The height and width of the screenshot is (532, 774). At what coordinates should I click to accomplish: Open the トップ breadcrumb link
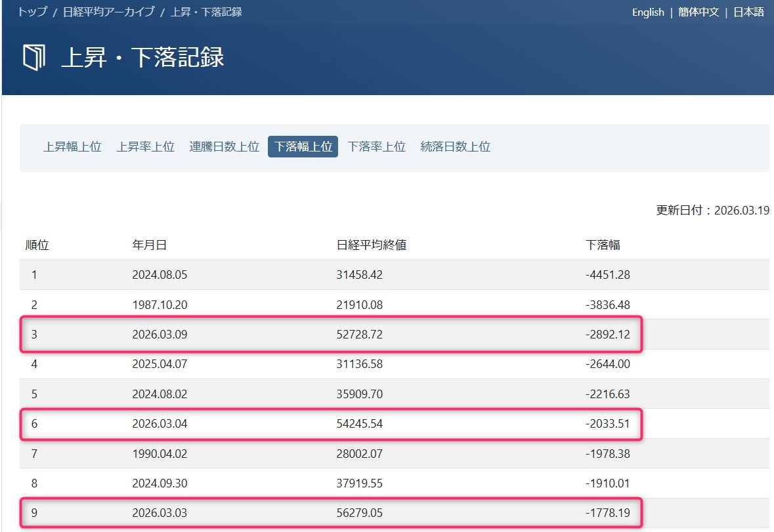[32, 12]
